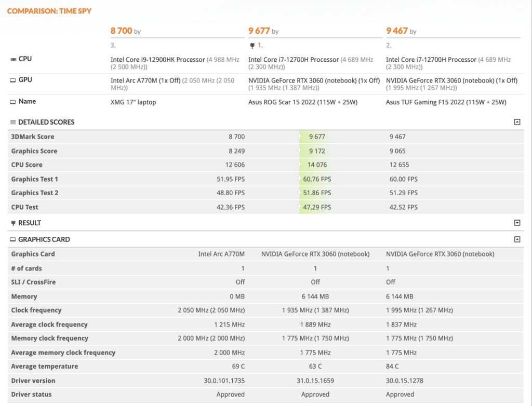The width and height of the screenshot is (532, 406).
Task: Click driver version 30.0.15.1278
Action: point(404,381)
